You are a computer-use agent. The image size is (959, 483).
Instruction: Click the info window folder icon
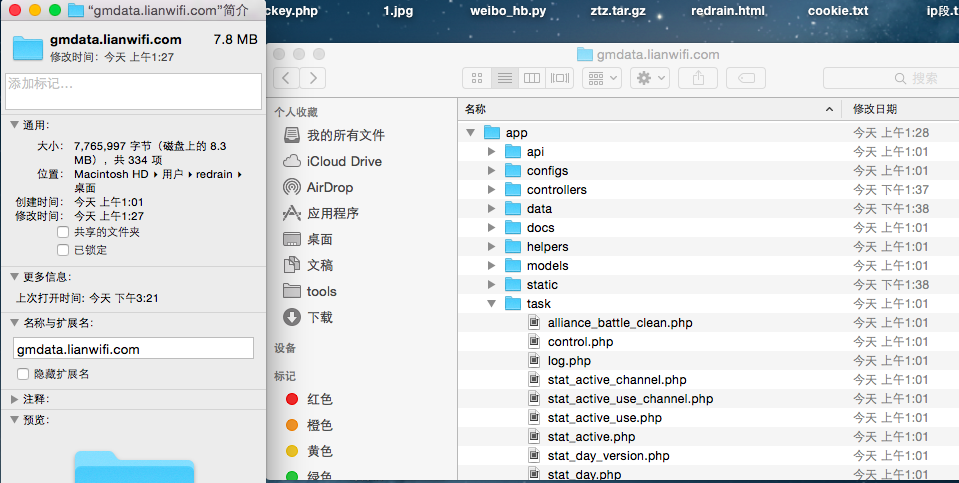[28, 48]
